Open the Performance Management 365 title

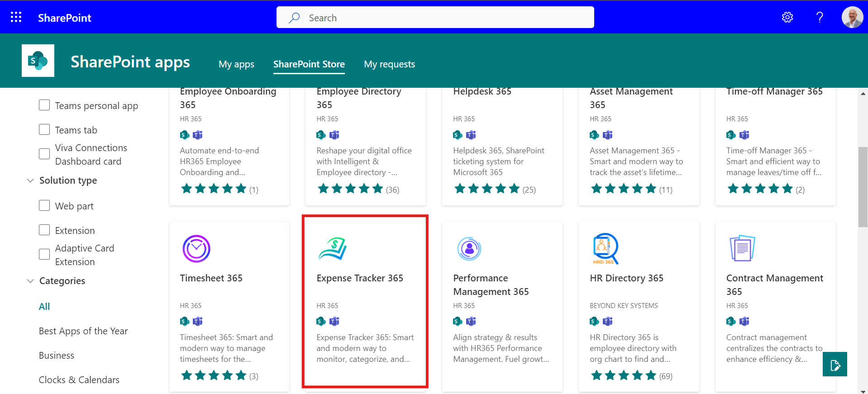tap(491, 285)
